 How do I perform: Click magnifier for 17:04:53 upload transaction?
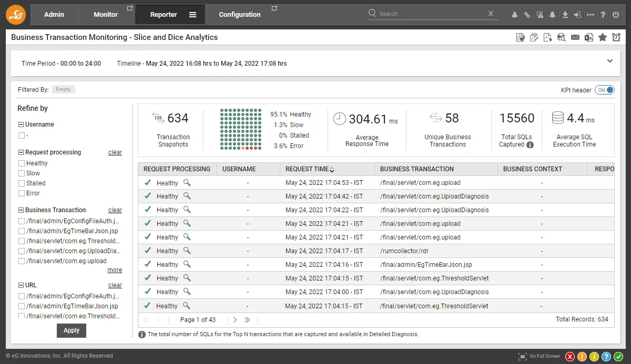click(187, 182)
